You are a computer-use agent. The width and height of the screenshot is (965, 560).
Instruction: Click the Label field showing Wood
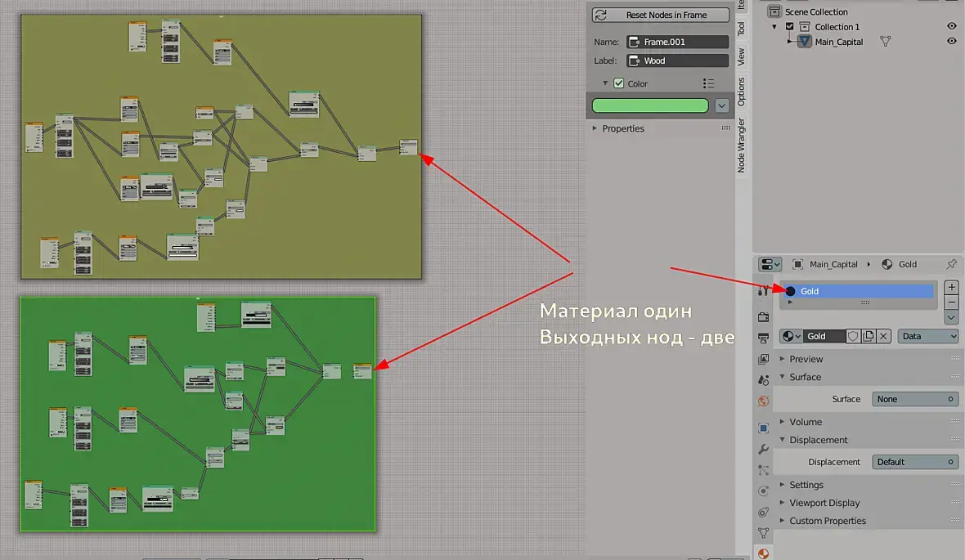point(678,60)
